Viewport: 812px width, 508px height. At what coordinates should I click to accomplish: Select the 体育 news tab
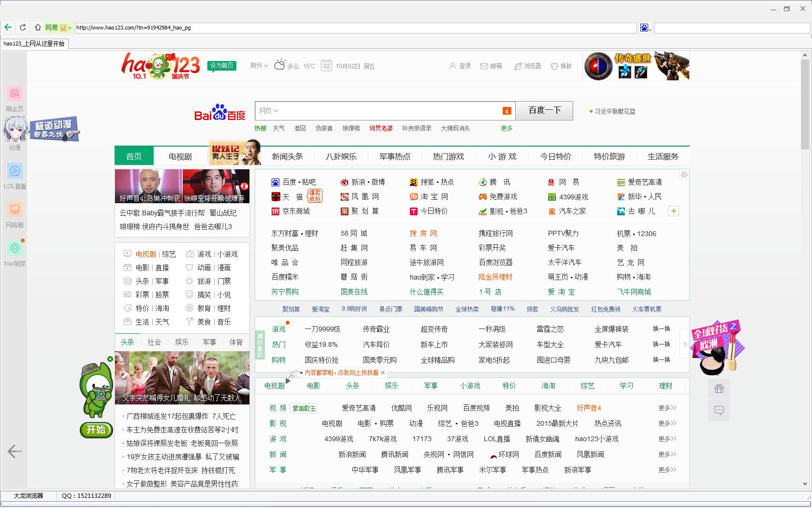coord(236,342)
